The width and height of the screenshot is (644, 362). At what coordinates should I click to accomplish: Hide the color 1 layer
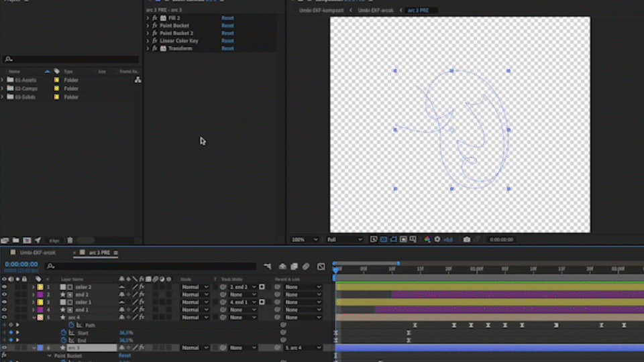click(x=4, y=302)
